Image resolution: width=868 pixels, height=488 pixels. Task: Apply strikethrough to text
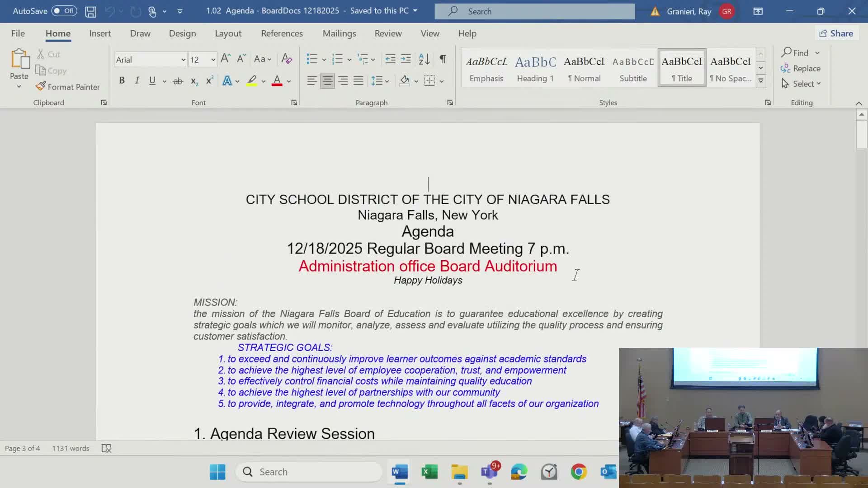(178, 80)
